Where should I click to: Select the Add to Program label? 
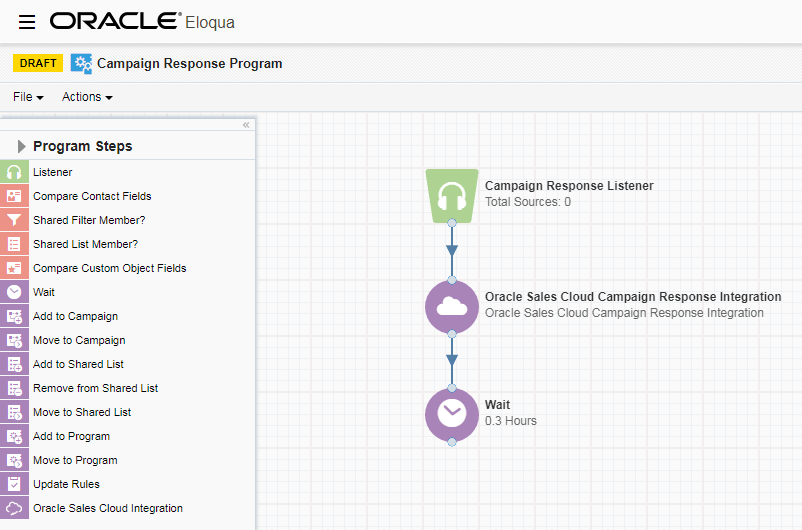(x=72, y=437)
